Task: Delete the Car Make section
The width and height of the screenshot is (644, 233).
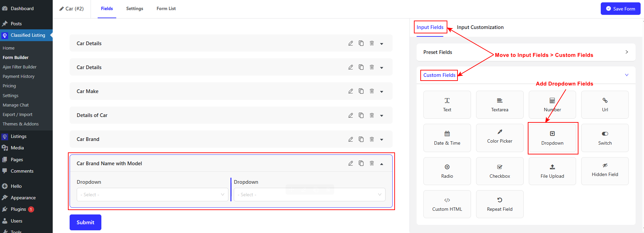Action: click(x=372, y=91)
